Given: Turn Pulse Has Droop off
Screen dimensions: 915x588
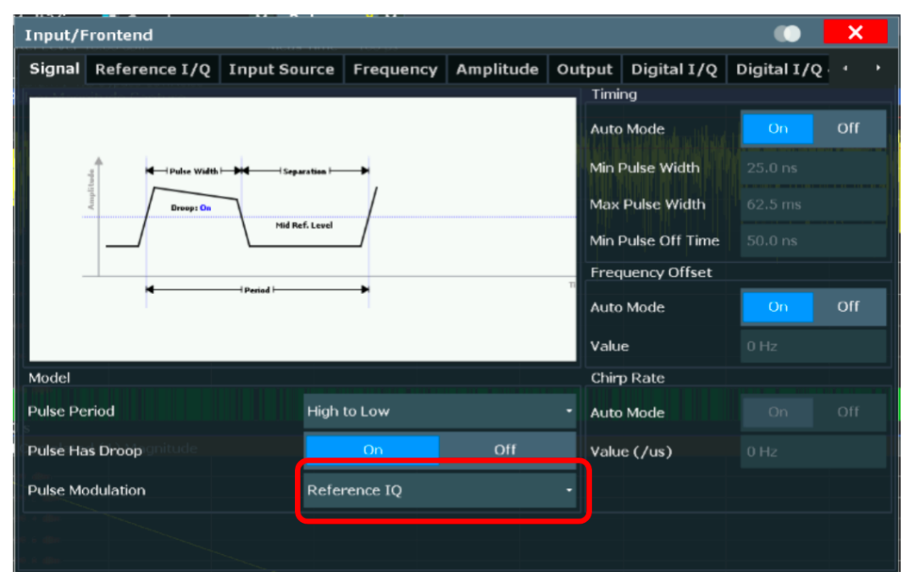Looking at the screenshot, I should pyautogui.click(x=506, y=450).
